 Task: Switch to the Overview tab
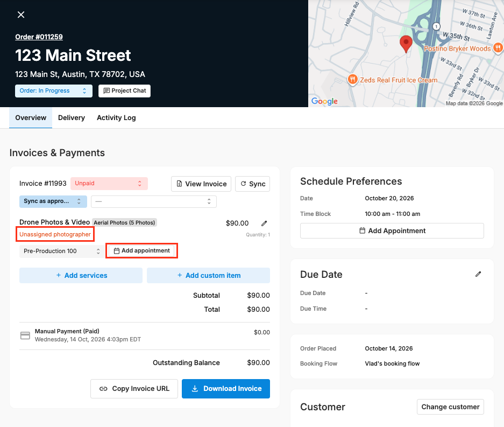click(x=31, y=118)
